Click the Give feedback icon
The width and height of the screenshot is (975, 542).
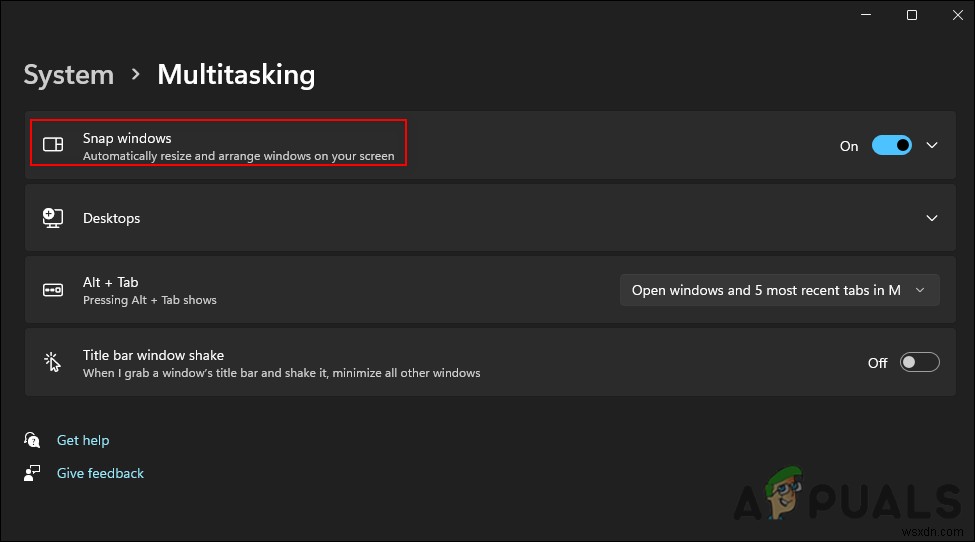[x=33, y=473]
